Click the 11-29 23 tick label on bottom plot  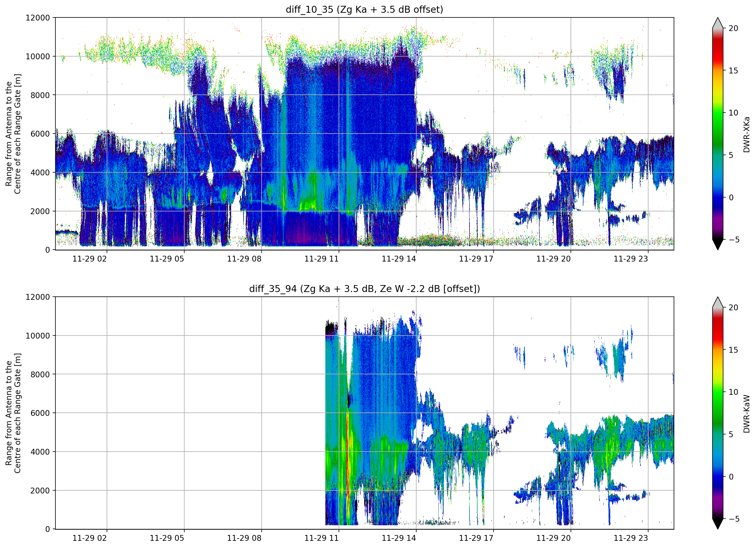[631, 538]
